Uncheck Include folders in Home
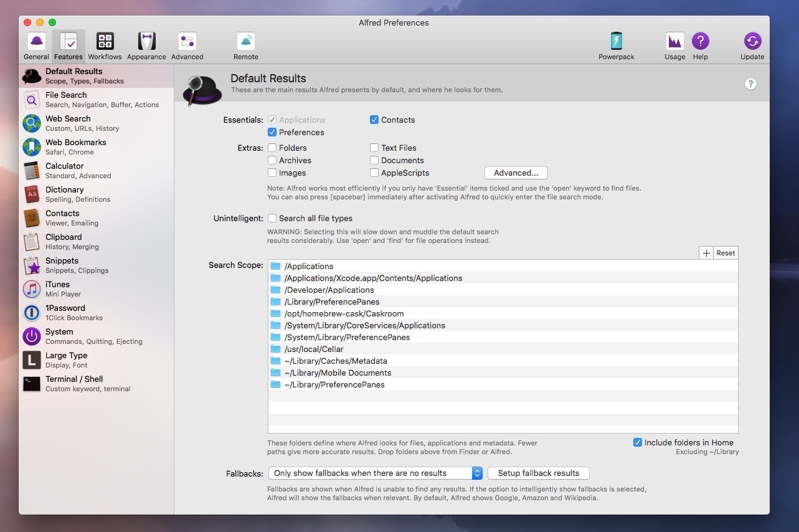Viewport: 799px width, 532px height. point(637,442)
